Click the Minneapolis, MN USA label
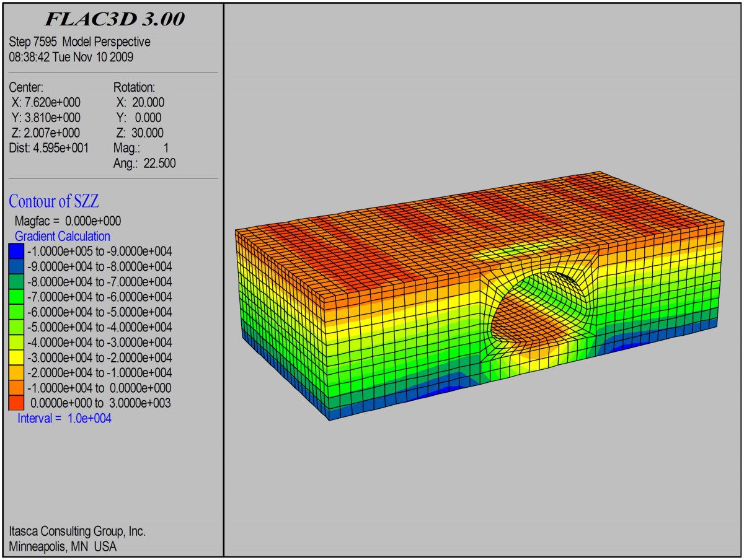This screenshot has height=560, width=744. coord(62,546)
